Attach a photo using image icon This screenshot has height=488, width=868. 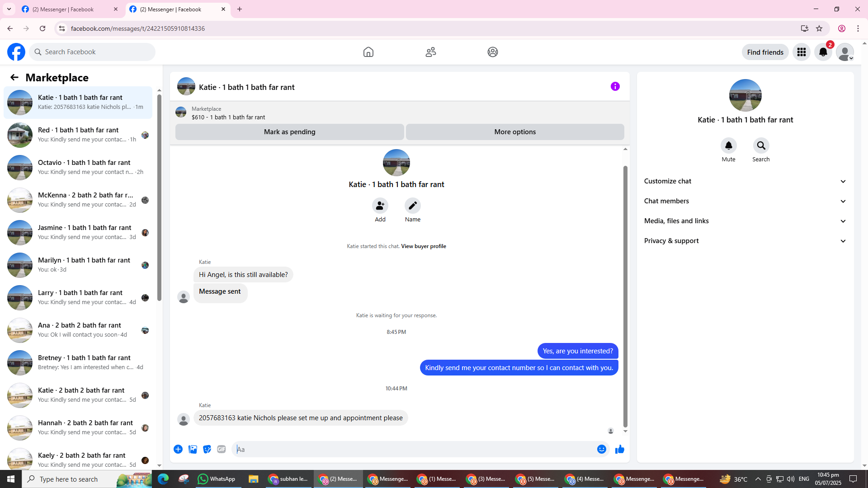(193, 449)
